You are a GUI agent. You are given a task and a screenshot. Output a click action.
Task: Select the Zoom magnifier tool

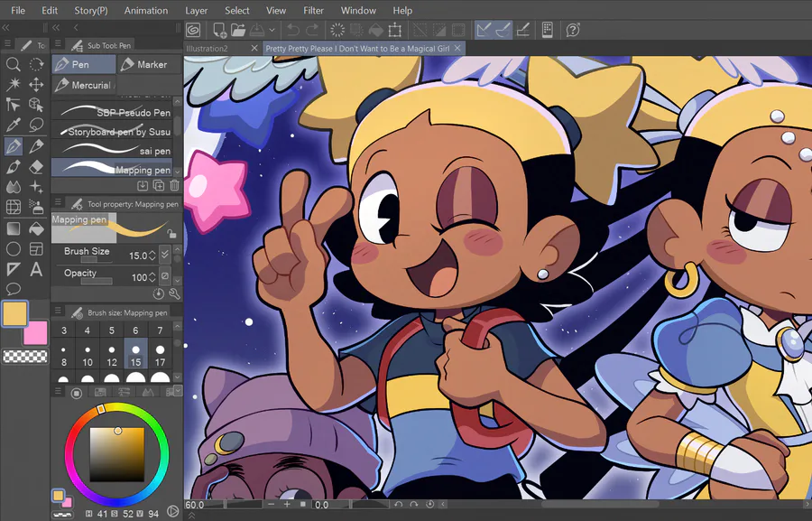point(14,64)
